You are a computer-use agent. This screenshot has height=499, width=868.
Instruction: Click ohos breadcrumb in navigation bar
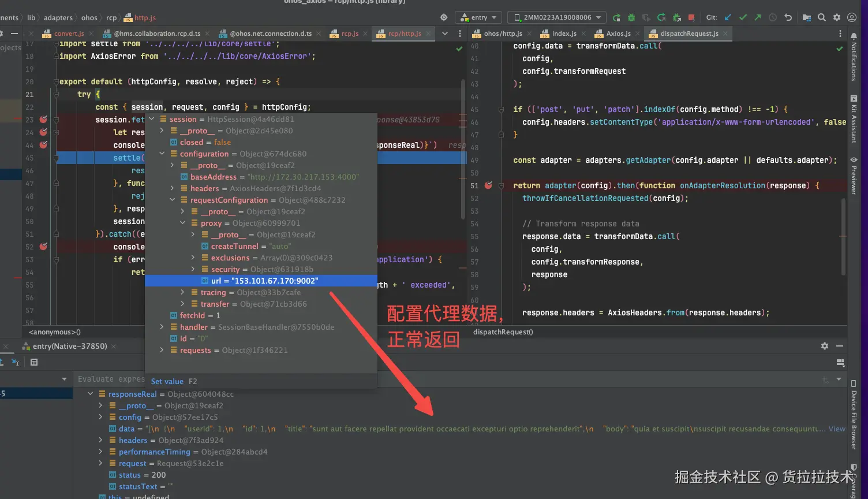click(89, 17)
